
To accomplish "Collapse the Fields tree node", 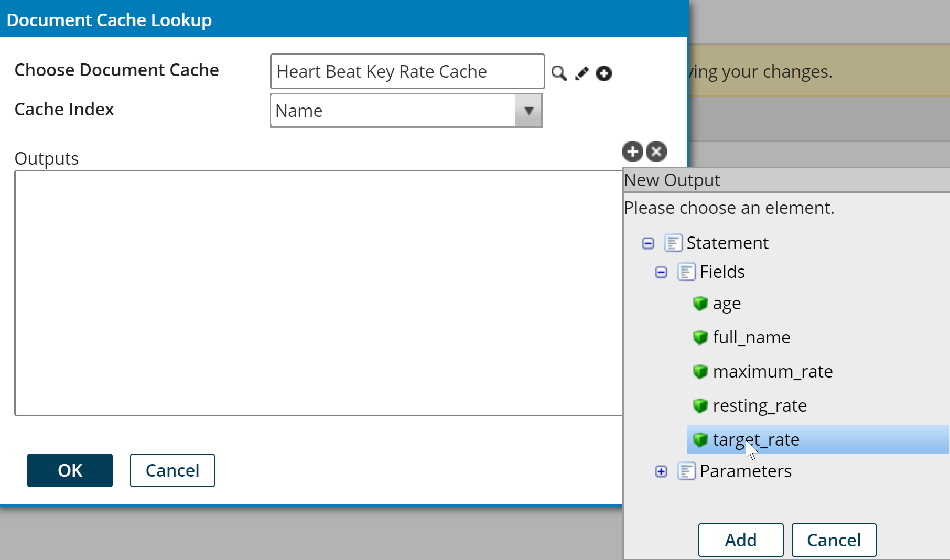I will click(661, 272).
